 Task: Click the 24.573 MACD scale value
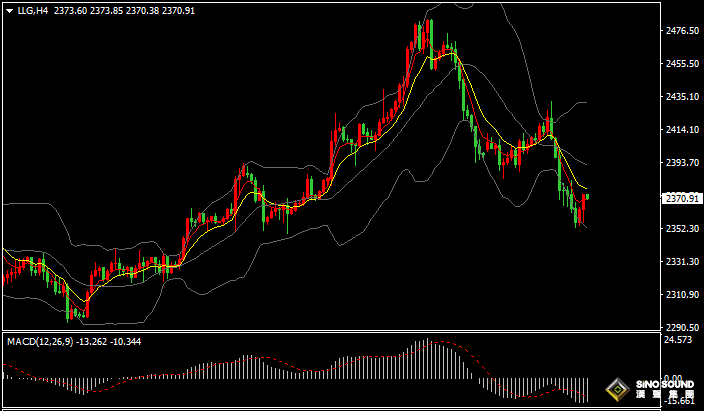click(x=679, y=341)
